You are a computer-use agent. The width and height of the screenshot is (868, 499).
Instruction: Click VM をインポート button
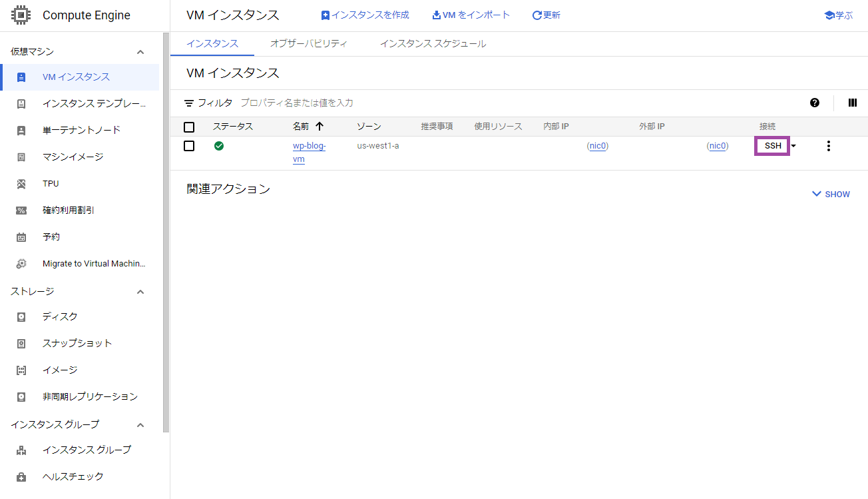pyautogui.click(x=471, y=15)
